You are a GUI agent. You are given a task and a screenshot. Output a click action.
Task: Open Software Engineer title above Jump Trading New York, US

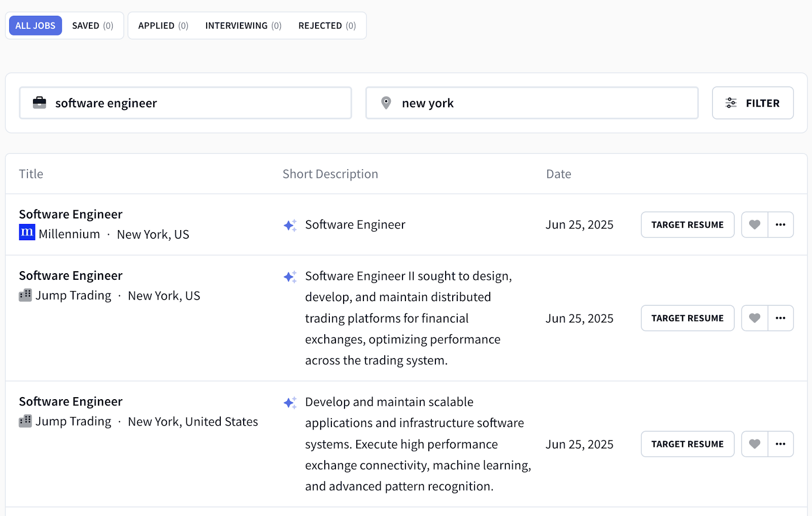(71, 276)
